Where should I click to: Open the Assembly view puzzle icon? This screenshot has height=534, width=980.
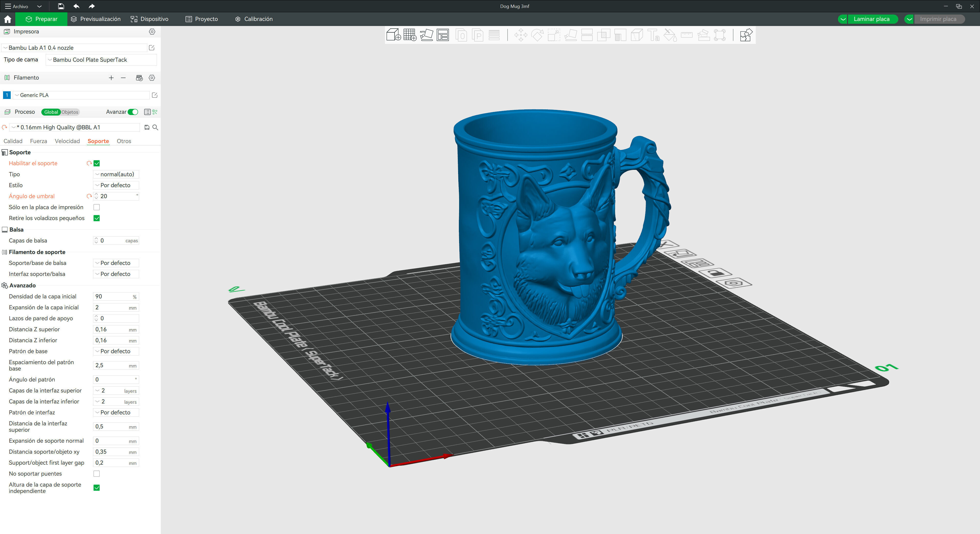tap(746, 35)
